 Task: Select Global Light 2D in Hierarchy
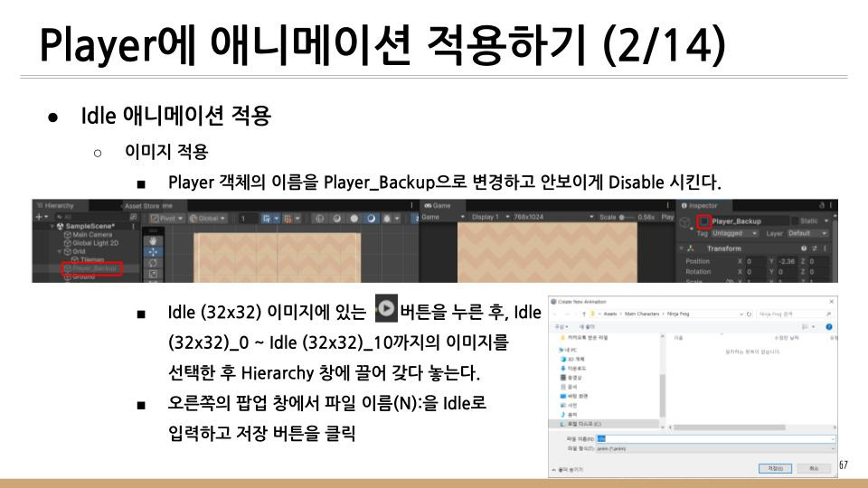[x=95, y=243]
